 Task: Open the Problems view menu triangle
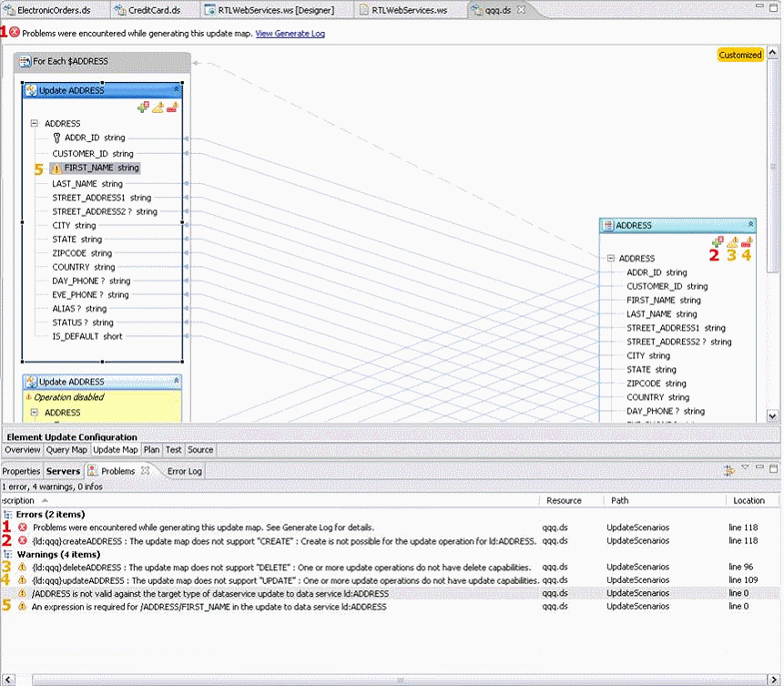point(745,466)
